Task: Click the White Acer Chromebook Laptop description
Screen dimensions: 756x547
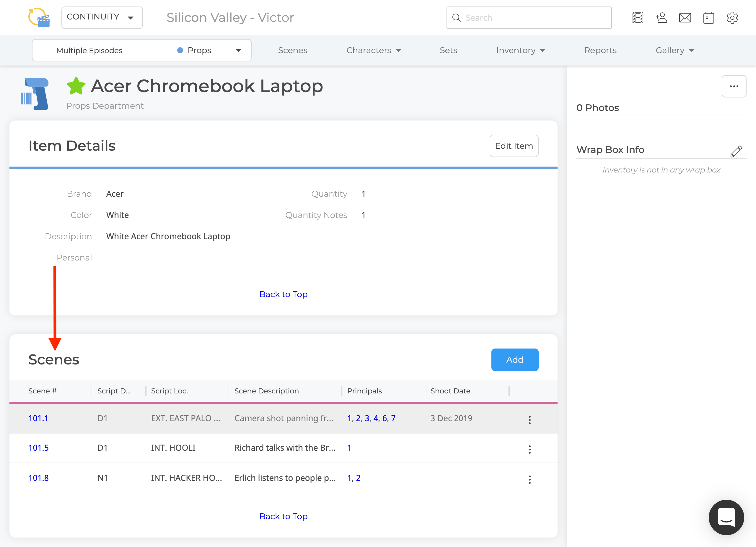Action: point(168,236)
